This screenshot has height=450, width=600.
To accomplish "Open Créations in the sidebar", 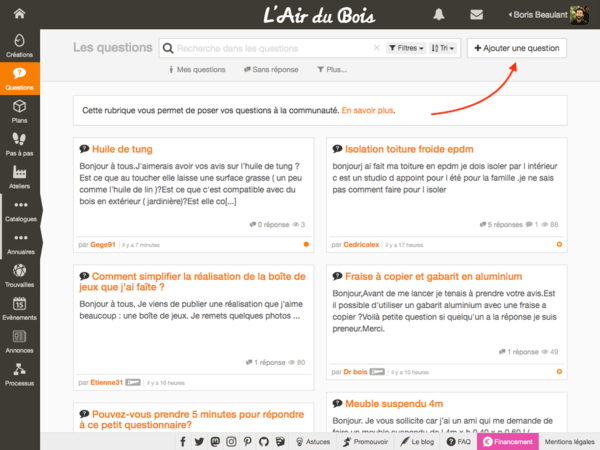I will click(19, 45).
